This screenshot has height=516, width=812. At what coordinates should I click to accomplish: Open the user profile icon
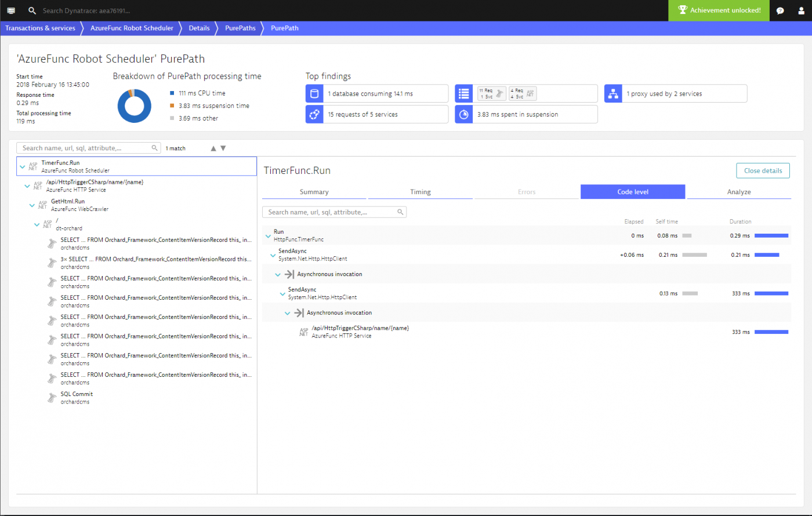[x=802, y=10]
